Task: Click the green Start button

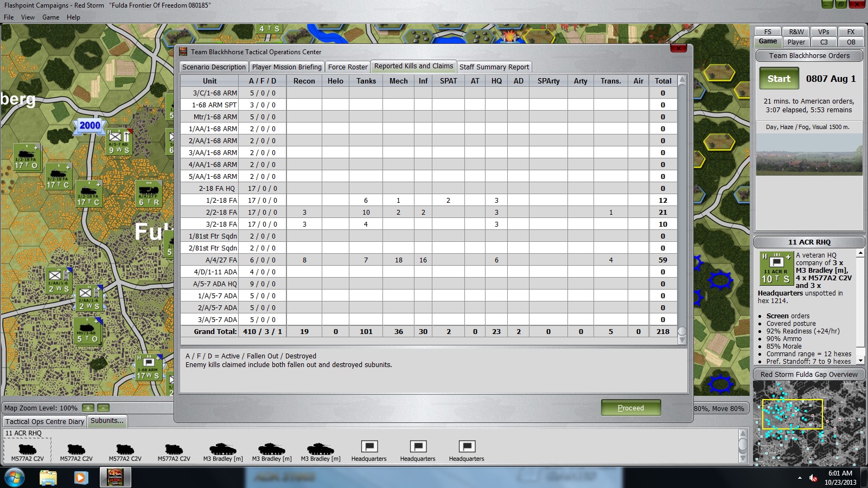Action: (x=779, y=79)
